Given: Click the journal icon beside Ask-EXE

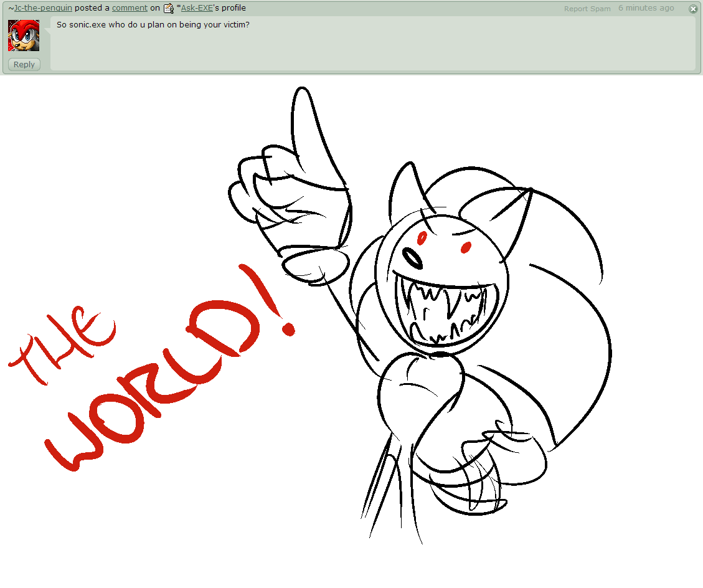Looking at the screenshot, I should [x=169, y=8].
